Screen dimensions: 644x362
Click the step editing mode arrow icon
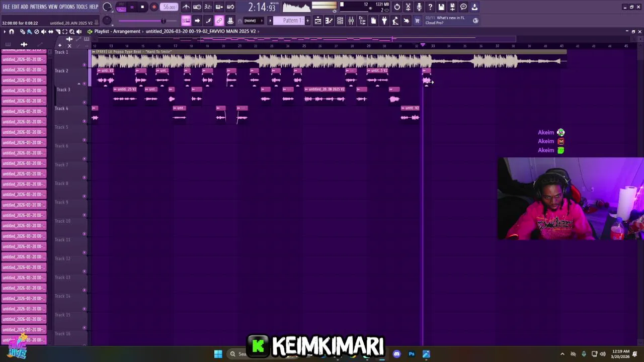click(x=197, y=21)
